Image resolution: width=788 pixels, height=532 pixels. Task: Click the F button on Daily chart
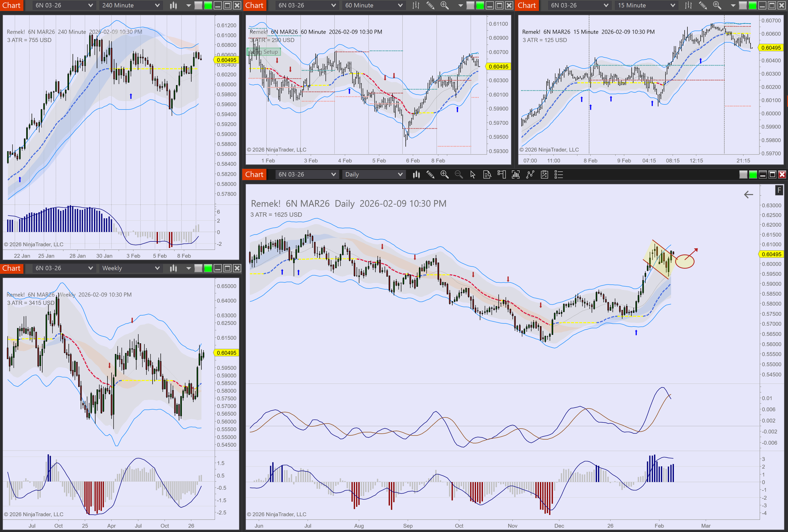pos(779,190)
